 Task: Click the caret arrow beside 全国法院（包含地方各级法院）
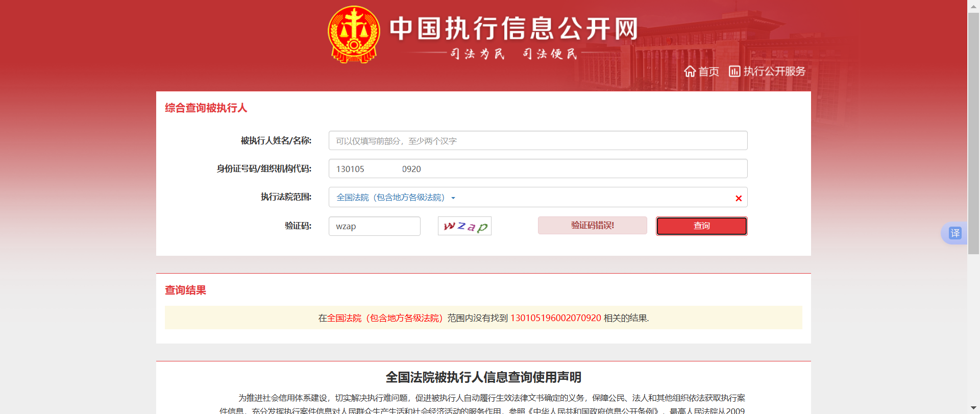(x=453, y=198)
